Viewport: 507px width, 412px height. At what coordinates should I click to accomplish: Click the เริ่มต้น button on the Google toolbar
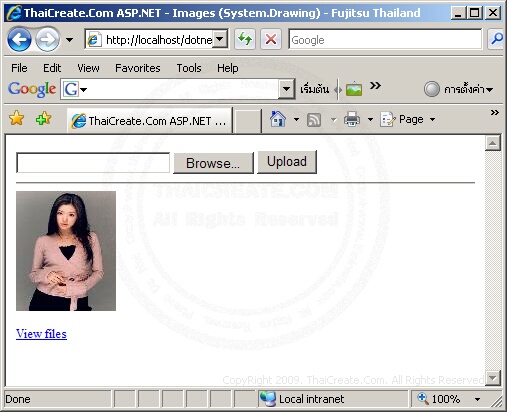click(x=314, y=89)
